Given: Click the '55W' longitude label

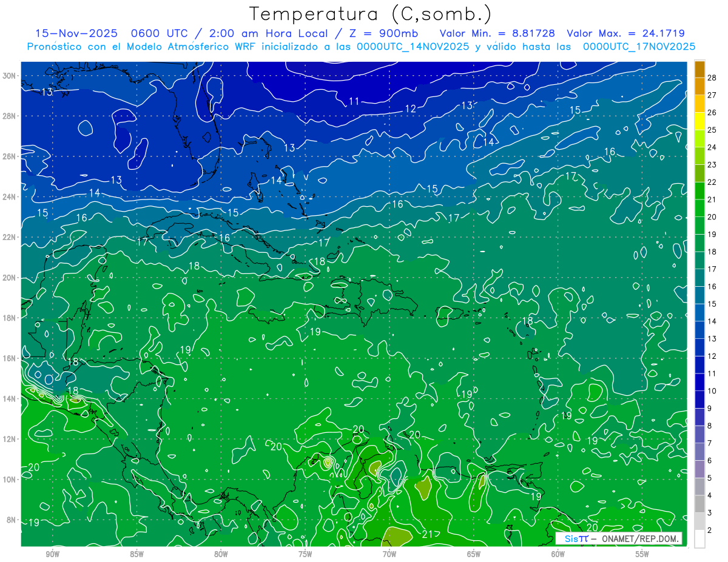Looking at the screenshot, I should [x=642, y=554].
